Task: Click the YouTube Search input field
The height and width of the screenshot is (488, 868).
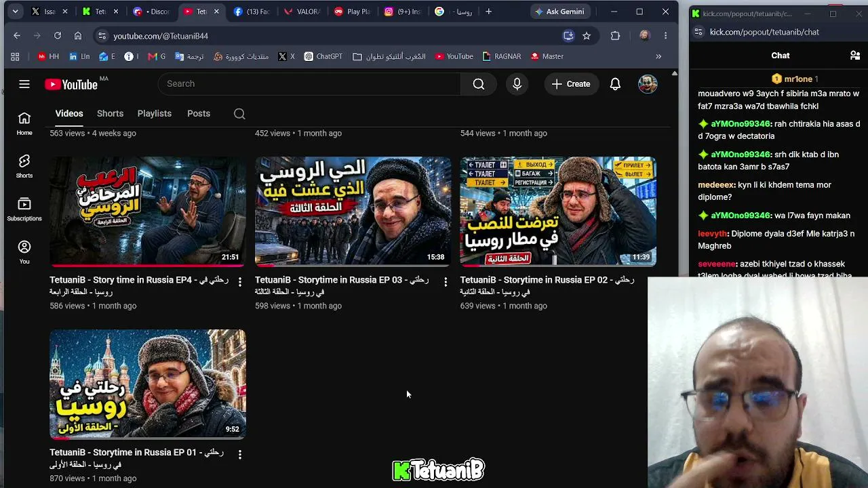Action: 309,84
